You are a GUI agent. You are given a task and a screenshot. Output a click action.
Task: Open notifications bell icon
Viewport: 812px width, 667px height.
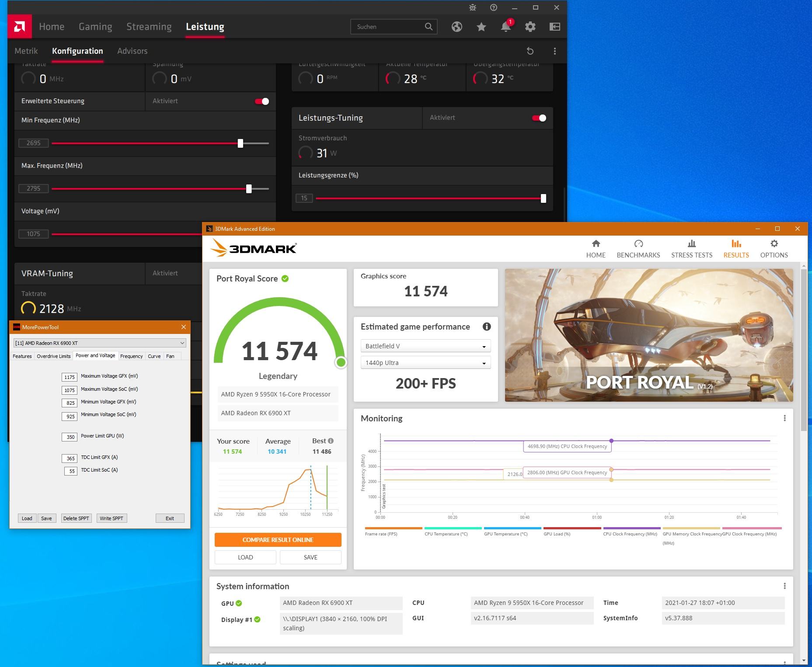[x=506, y=27]
